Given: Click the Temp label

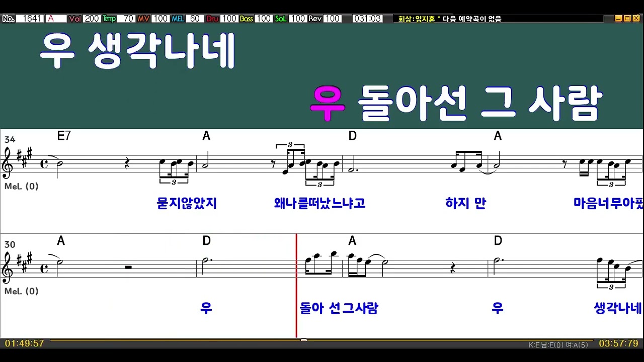Looking at the screenshot, I should click(x=109, y=19).
